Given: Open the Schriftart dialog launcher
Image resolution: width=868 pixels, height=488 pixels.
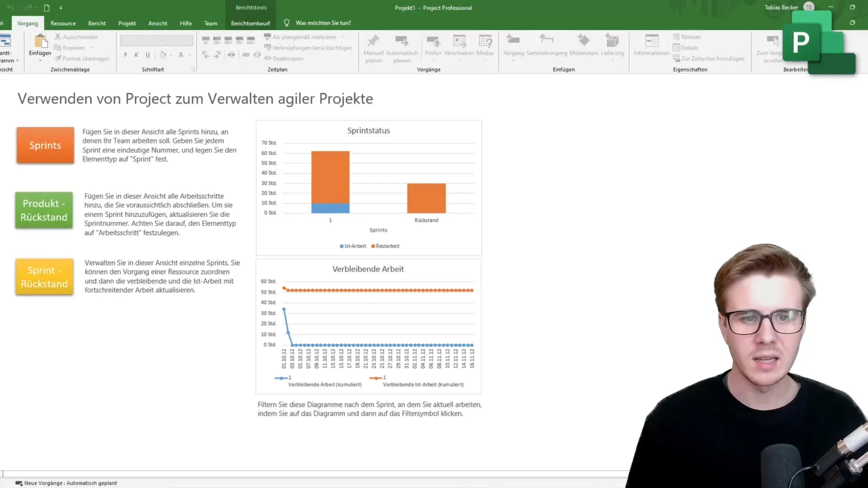Looking at the screenshot, I should (193, 70).
